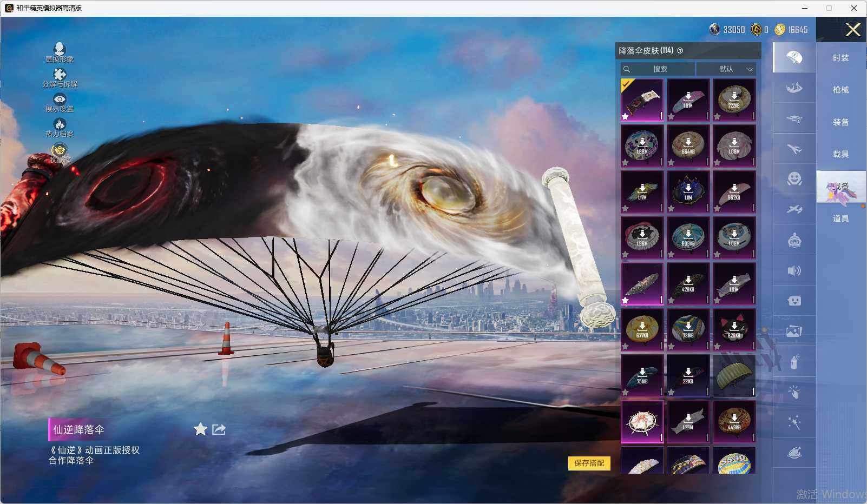Toggle favorite star on 1.68M parachute

(626, 162)
